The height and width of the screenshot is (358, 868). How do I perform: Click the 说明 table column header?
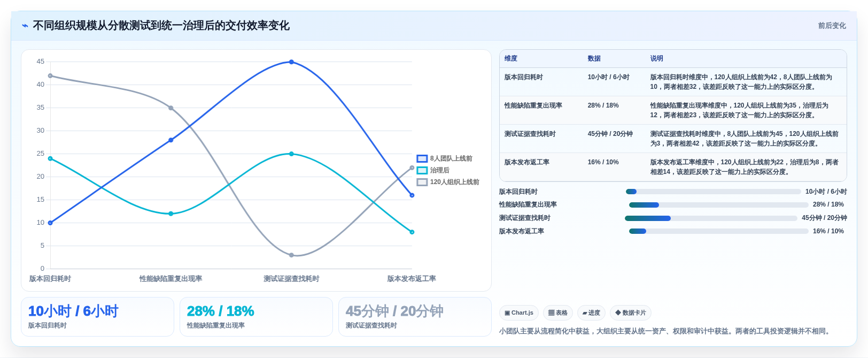point(657,58)
